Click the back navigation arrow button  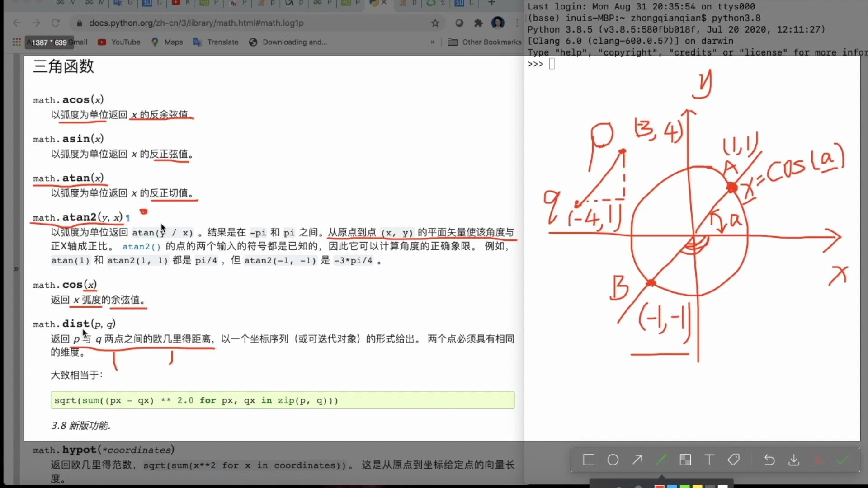point(16,23)
